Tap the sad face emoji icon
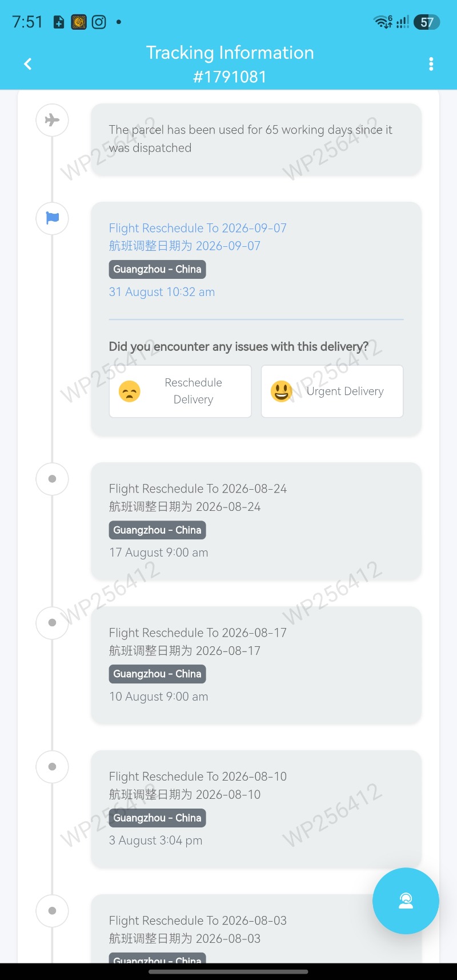Screen dimensions: 457x980 coord(130,391)
